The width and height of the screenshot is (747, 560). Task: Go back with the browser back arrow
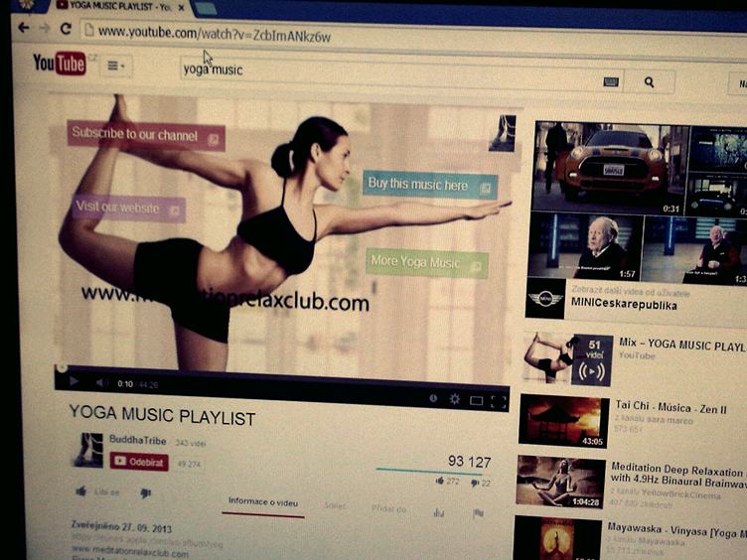tap(23, 28)
